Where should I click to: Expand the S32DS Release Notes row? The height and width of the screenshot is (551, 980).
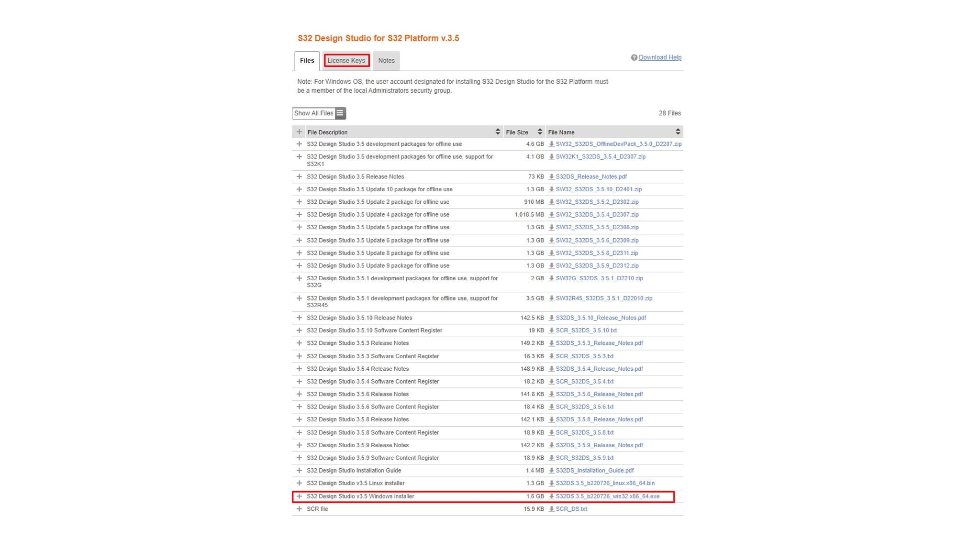pyautogui.click(x=299, y=176)
